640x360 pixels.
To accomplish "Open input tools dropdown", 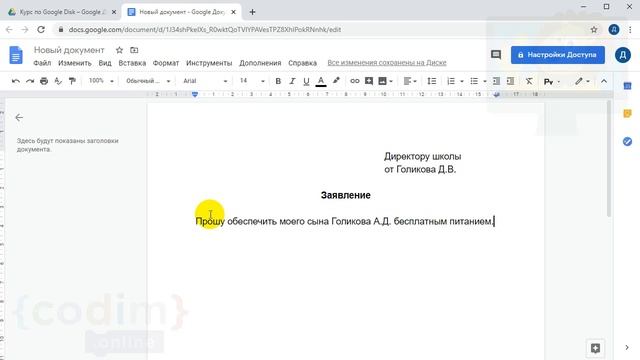I will pyautogui.click(x=552, y=82).
